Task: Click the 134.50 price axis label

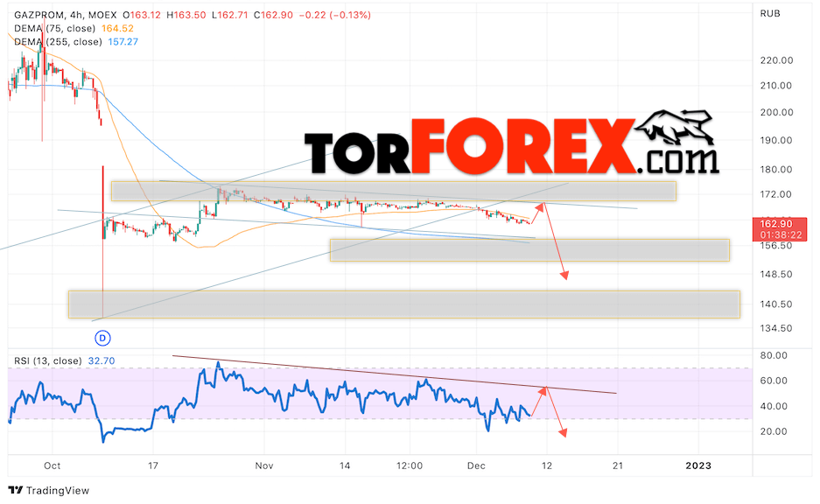Action: [x=776, y=328]
